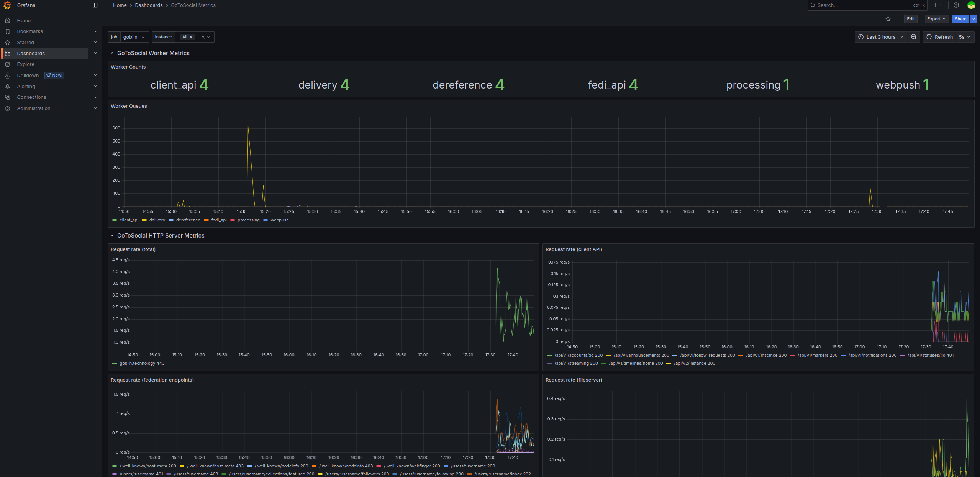
Task: Focus the top Search input field
Action: click(x=862, y=5)
